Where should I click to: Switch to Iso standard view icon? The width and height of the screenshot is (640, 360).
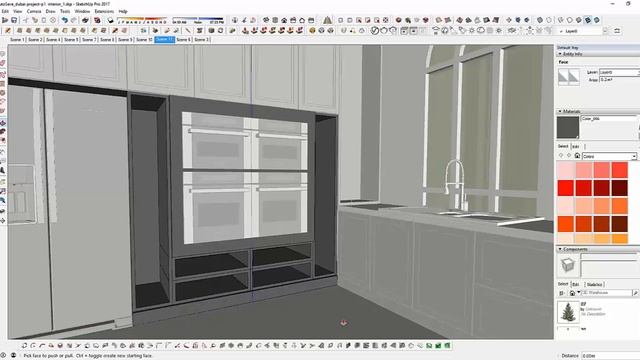[x=266, y=20]
